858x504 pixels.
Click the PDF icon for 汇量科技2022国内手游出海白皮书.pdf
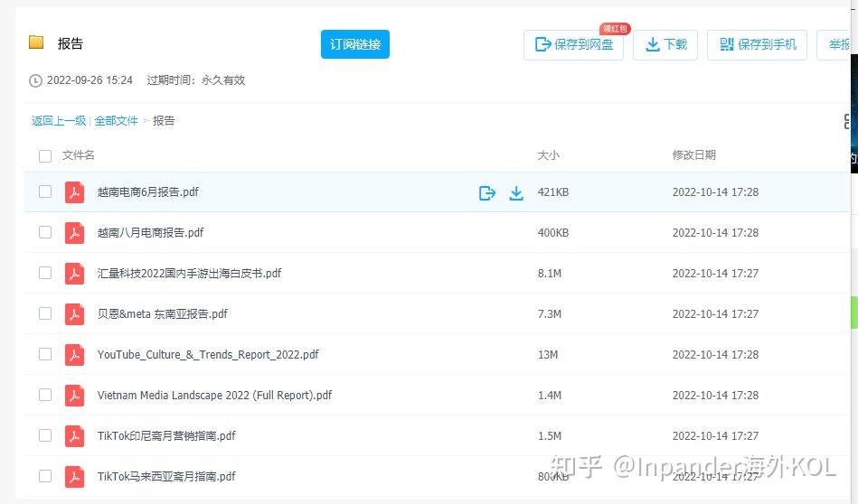tap(74, 274)
